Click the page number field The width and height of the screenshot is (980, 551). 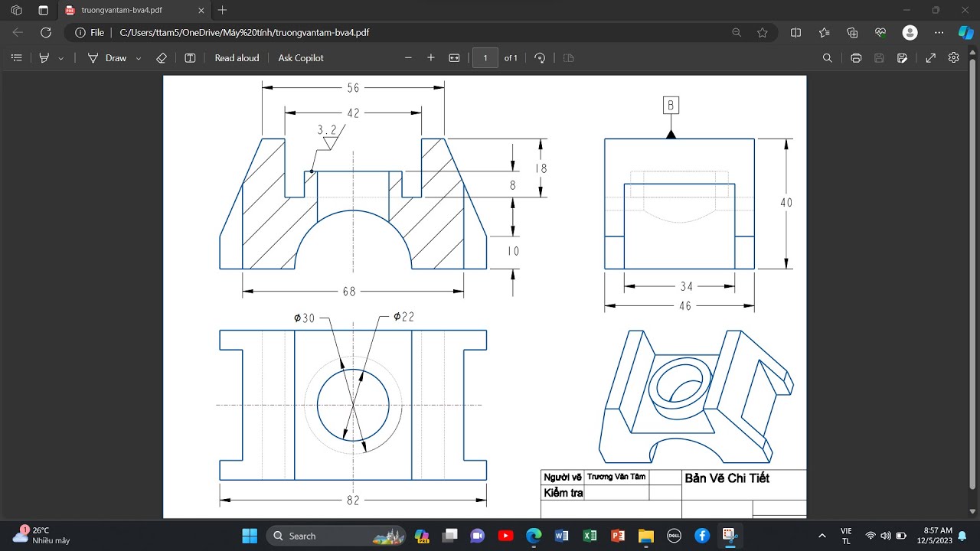(485, 58)
